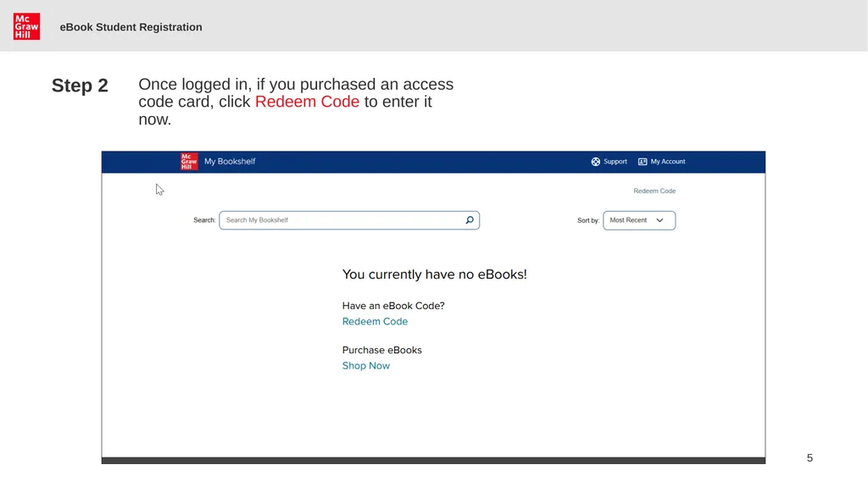Image resolution: width=868 pixels, height=487 pixels.
Task: Click the slide page number 5
Action: click(x=810, y=458)
